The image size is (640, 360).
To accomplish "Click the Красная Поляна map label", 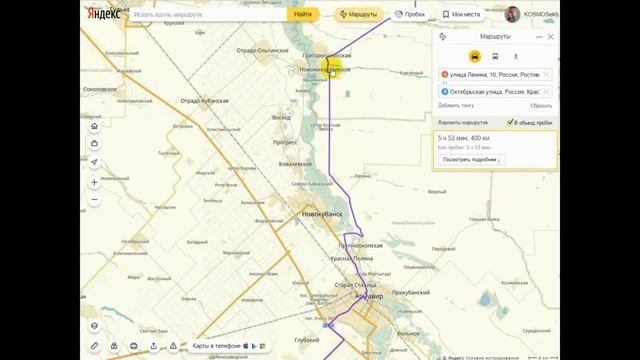I will [x=352, y=259].
